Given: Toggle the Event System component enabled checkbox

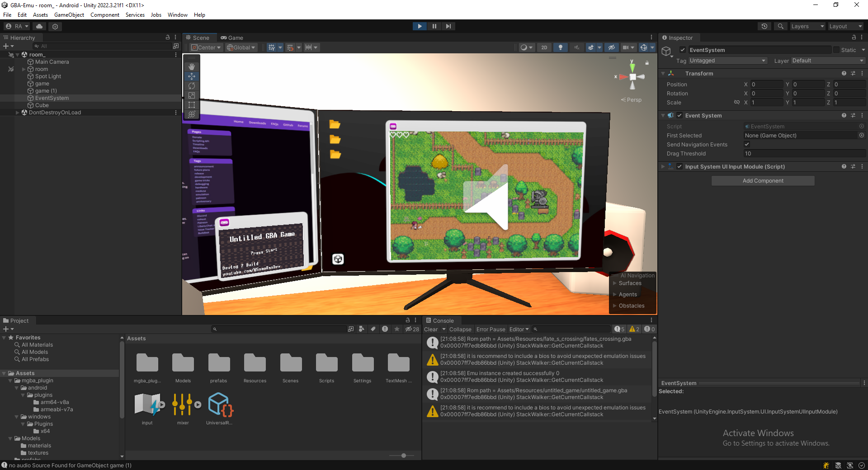Looking at the screenshot, I should click(679, 116).
